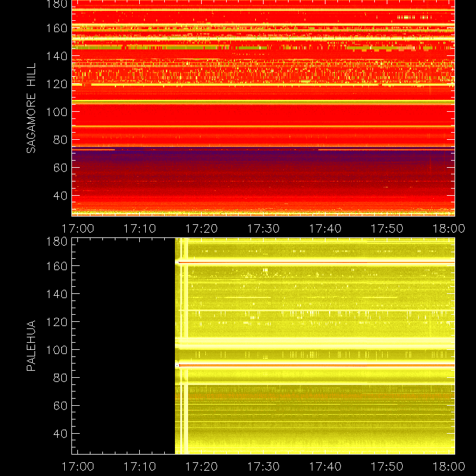Pick the 60 tick on Palehua axis
Screen dimensions: 476x476
60,406
